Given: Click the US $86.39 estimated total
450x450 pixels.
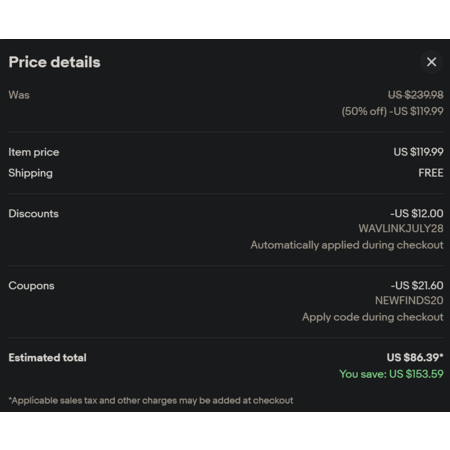Looking at the screenshot, I should pos(415,358).
